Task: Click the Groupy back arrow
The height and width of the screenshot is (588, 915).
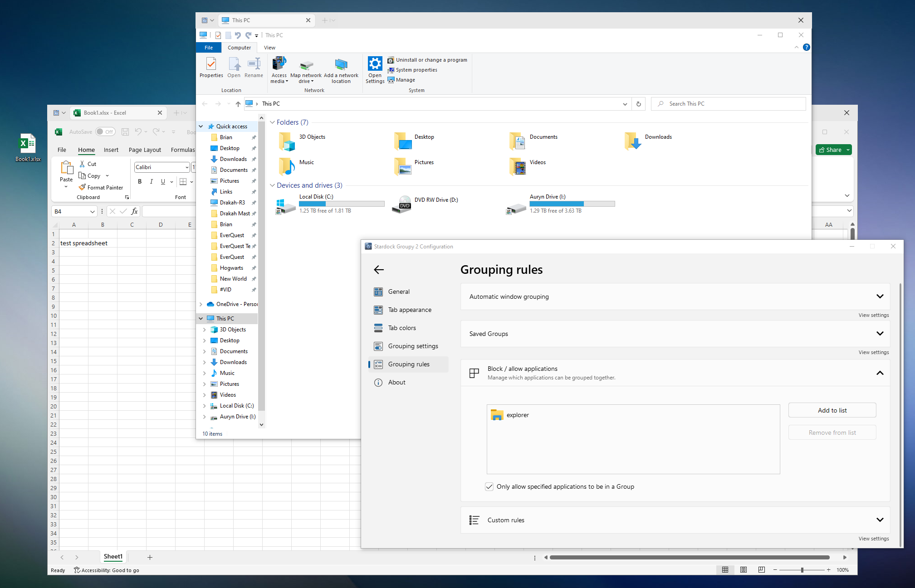Action: pyautogui.click(x=379, y=270)
